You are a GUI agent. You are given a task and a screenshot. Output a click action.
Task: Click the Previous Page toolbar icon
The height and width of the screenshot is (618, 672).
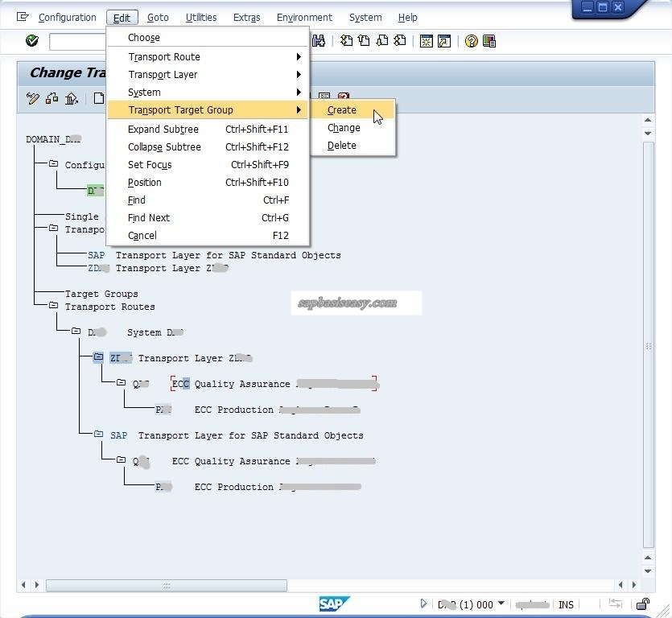tap(364, 41)
